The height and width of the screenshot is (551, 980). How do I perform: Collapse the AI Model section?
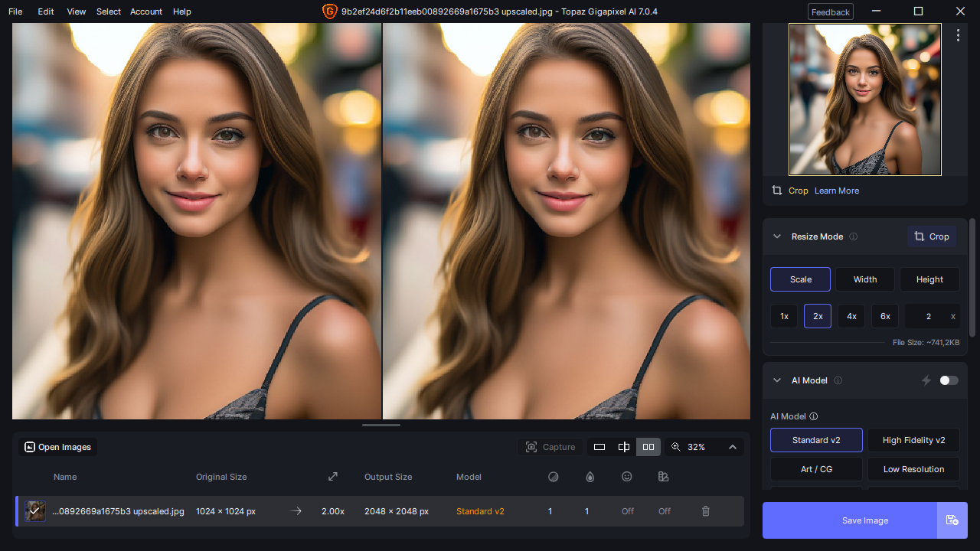coord(777,380)
